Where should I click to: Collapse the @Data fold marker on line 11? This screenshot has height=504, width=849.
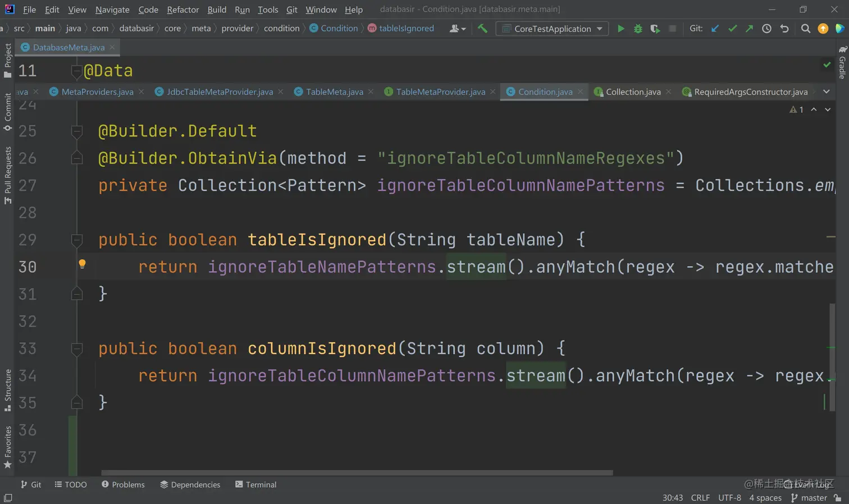[77, 71]
